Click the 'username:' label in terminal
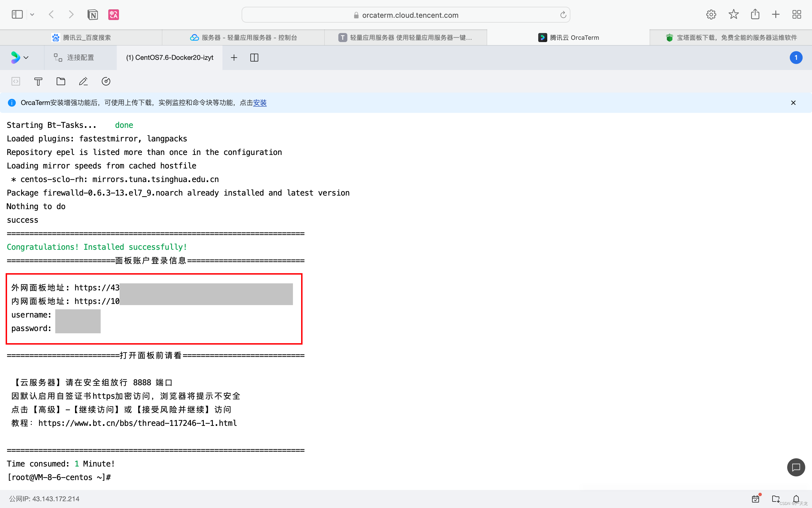Screen dimensions: 812x508 click(x=31, y=315)
